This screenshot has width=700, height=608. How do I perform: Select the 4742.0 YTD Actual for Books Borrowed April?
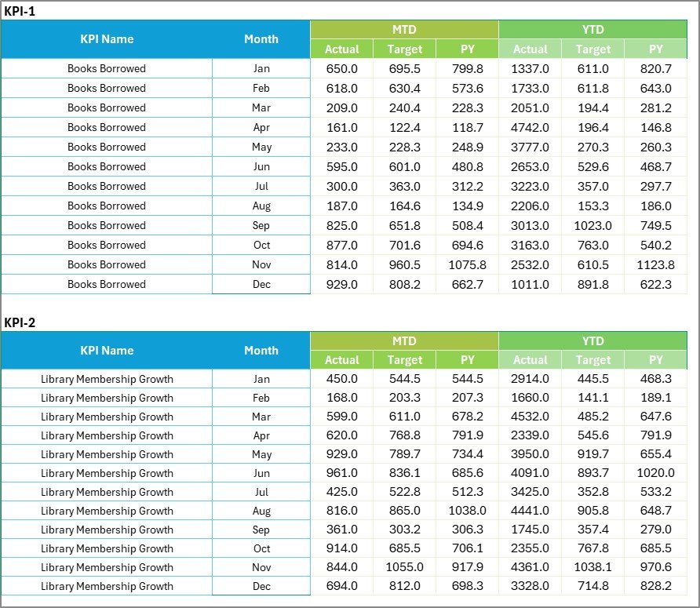pos(530,127)
